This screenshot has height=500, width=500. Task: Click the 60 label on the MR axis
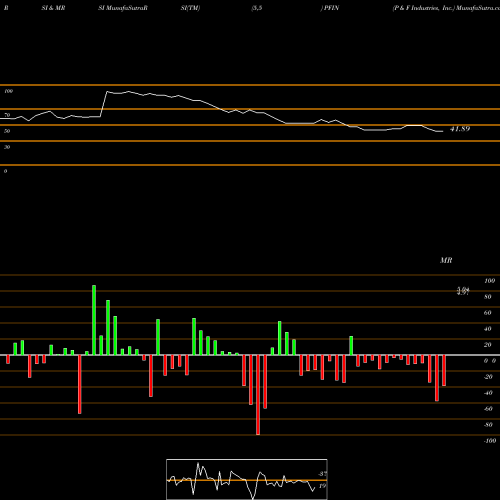click(x=488, y=313)
